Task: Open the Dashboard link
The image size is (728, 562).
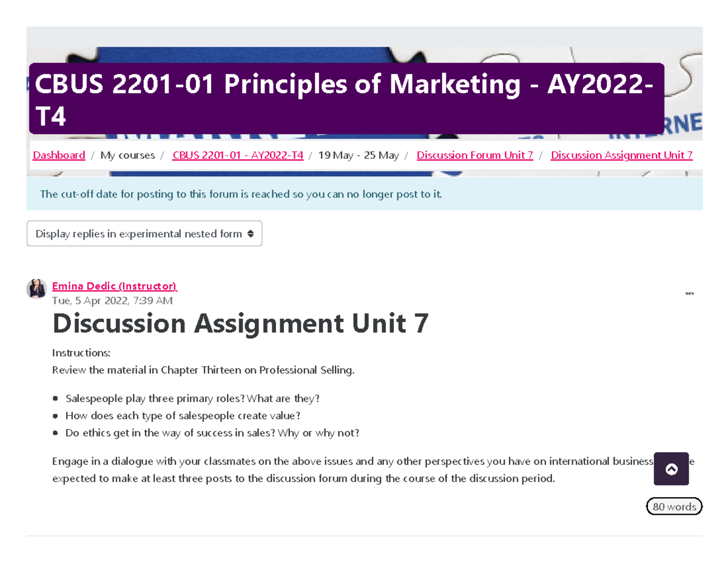Action: coord(59,155)
